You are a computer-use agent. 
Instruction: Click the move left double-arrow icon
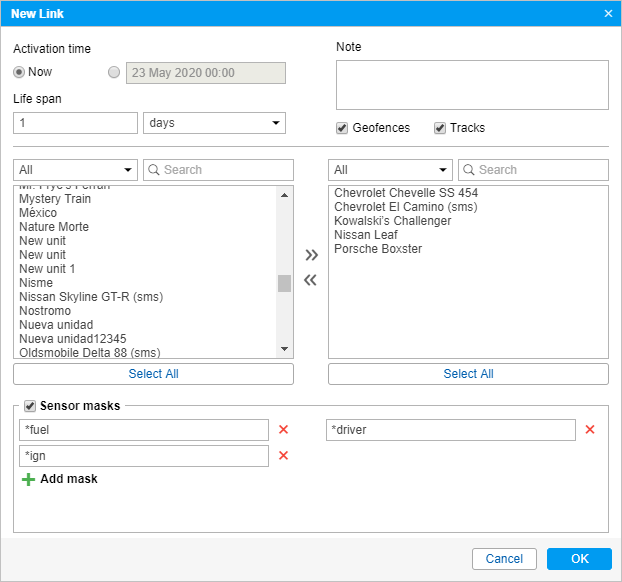[x=310, y=280]
